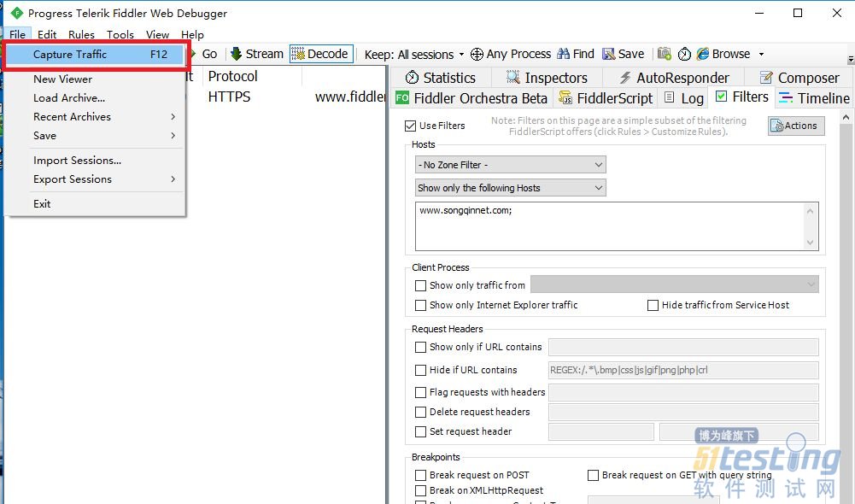The width and height of the screenshot is (855, 504).
Task: Enable Show only traffic from checkbox
Action: pyautogui.click(x=420, y=285)
